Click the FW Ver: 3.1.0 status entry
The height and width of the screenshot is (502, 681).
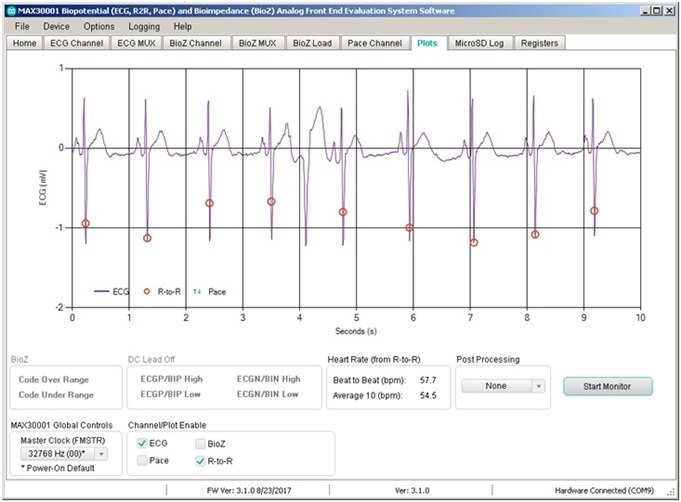pos(249,491)
